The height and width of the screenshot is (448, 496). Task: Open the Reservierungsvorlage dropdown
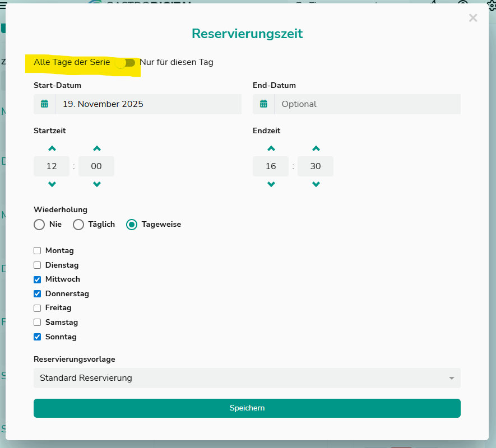tap(247, 378)
